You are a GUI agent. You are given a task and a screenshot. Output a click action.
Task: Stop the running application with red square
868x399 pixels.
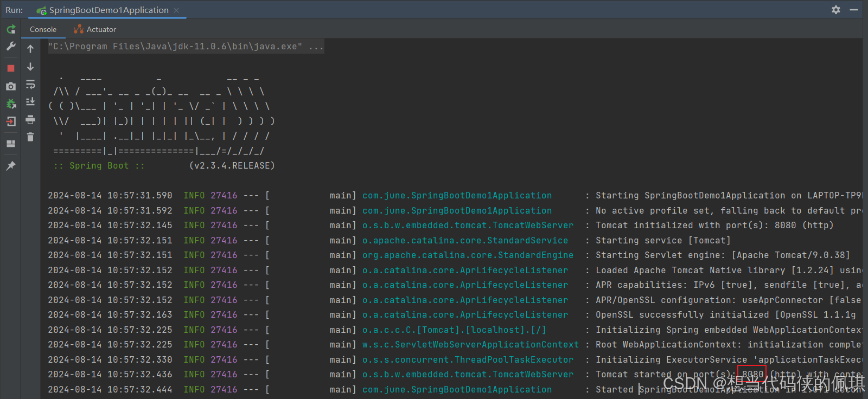click(x=11, y=68)
